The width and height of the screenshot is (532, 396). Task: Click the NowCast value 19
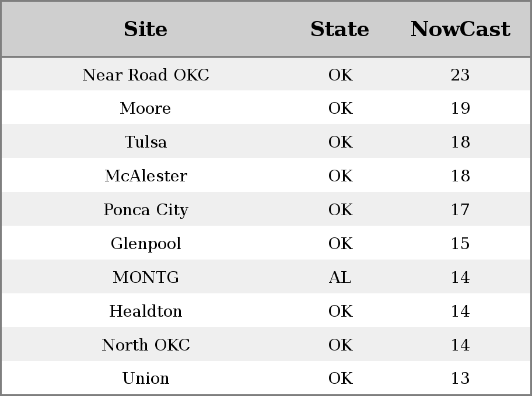(x=460, y=108)
